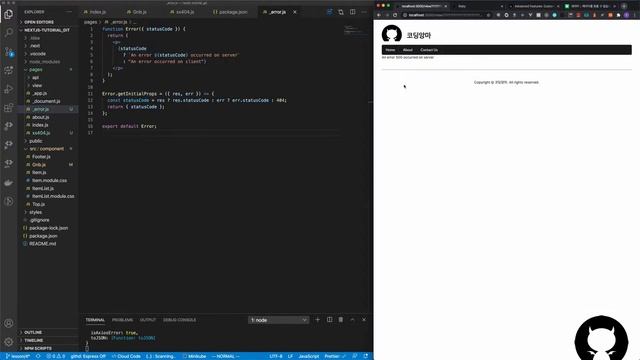Click the new terminal plus icon
The width and height of the screenshot is (640, 360).
point(318,320)
